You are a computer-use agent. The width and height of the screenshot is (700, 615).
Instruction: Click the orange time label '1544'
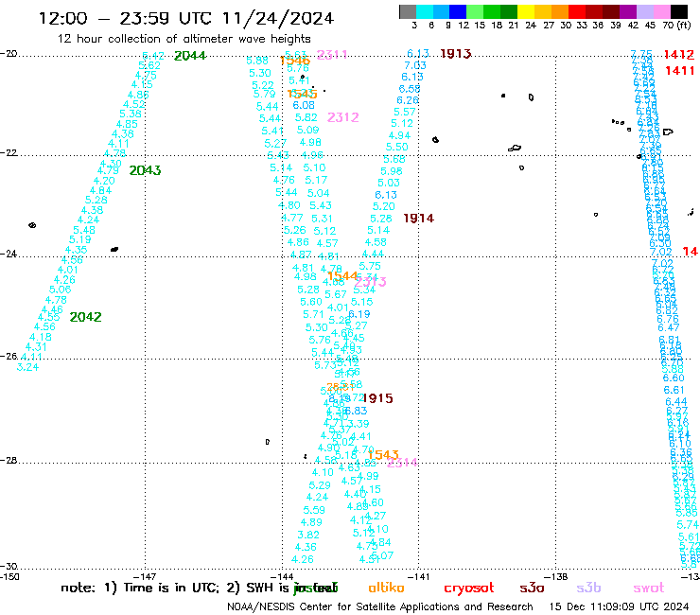click(x=342, y=276)
